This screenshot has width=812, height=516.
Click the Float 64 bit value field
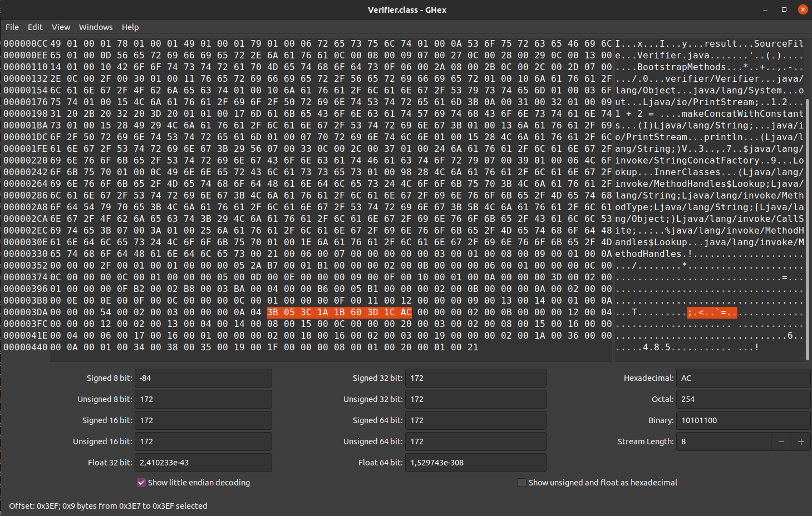coord(476,463)
